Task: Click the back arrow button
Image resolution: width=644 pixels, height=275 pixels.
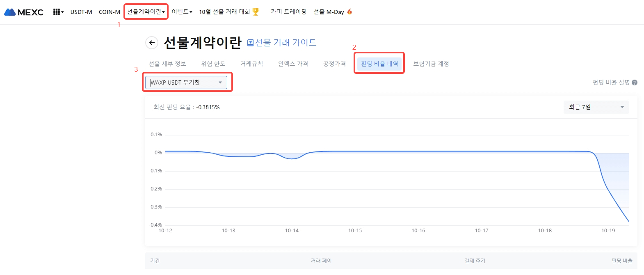Action: pyautogui.click(x=152, y=43)
